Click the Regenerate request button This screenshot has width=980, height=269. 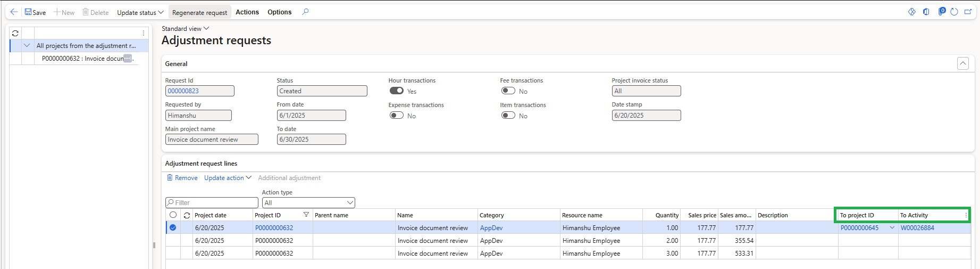point(199,12)
